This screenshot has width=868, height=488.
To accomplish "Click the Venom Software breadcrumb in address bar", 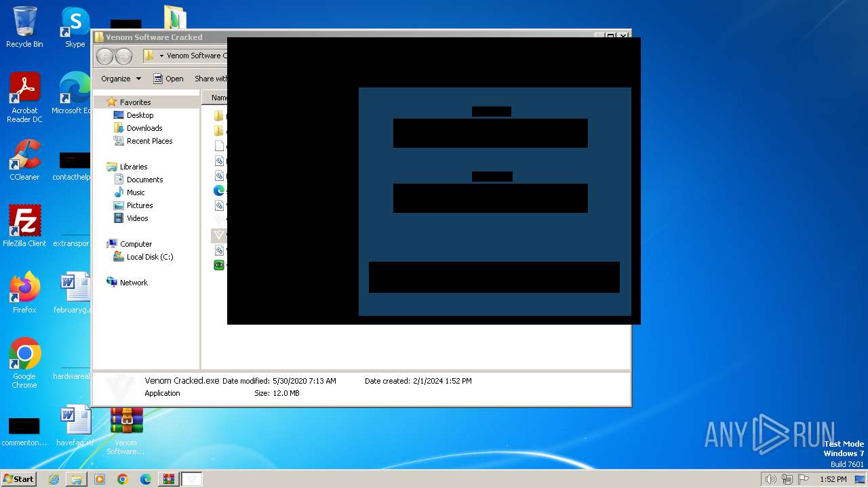I will pos(197,56).
